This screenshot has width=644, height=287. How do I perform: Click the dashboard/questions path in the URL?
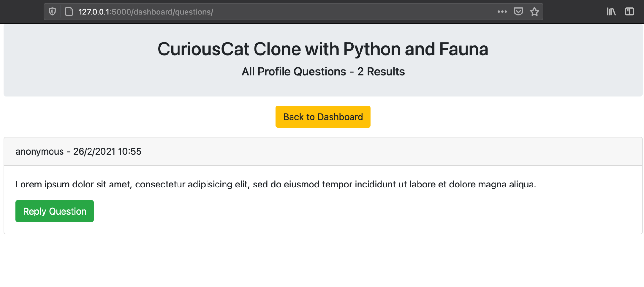[173, 12]
